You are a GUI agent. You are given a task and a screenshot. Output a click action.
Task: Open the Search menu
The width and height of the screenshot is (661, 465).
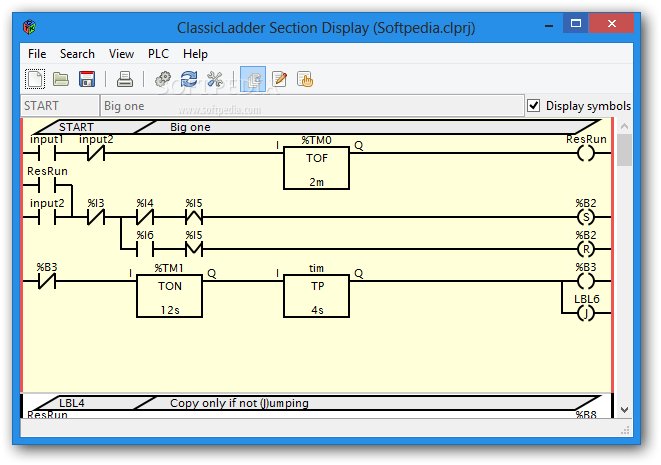[77, 54]
